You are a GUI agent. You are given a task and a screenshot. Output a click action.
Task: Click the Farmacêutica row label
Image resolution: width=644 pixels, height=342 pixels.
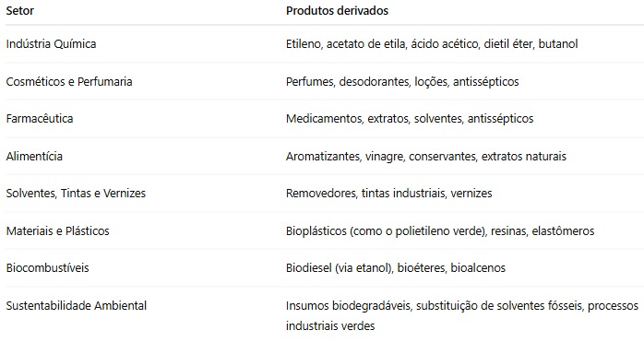pyautogui.click(x=40, y=119)
